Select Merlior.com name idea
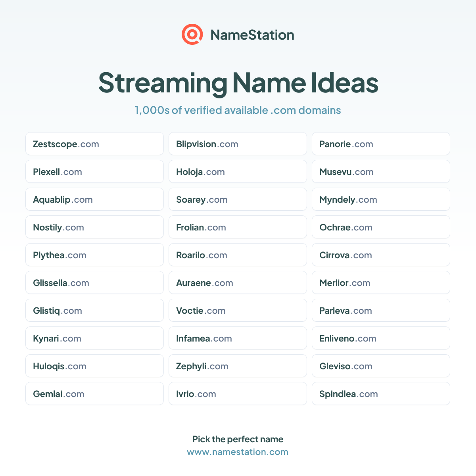This screenshot has height=476, width=476. [381, 282]
